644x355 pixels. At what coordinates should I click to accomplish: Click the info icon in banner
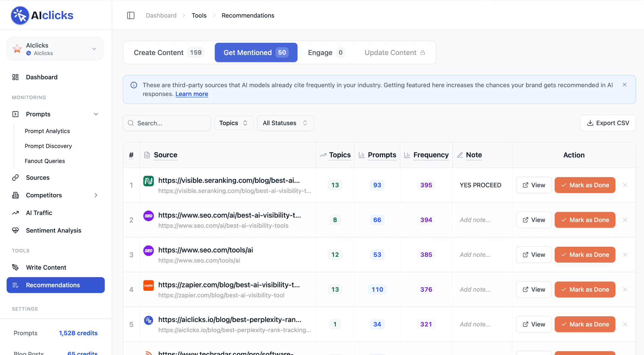134,85
